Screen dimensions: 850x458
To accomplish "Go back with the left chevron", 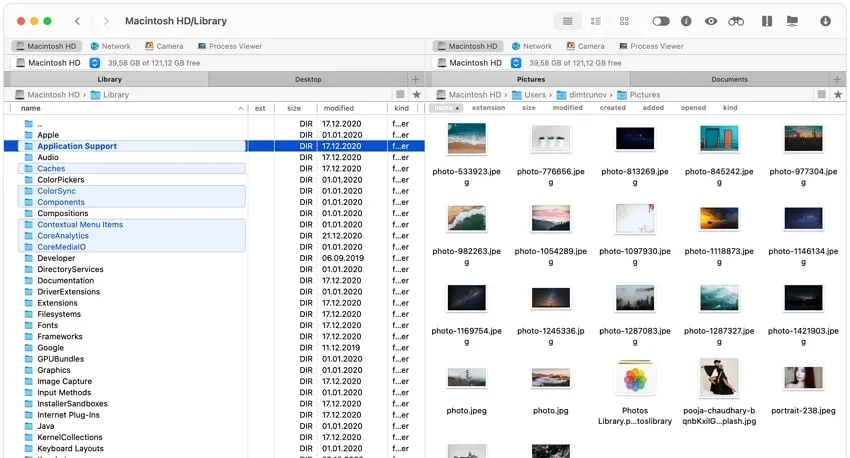I will [x=78, y=21].
